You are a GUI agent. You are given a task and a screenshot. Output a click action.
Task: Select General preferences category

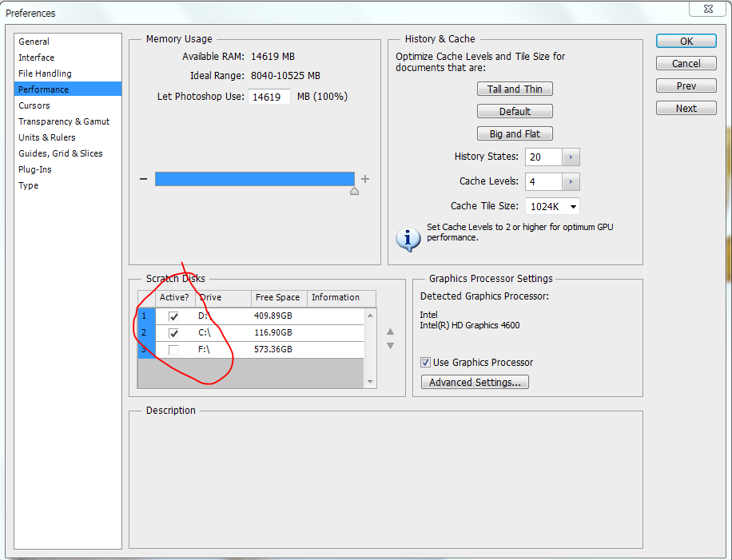(x=68, y=42)
